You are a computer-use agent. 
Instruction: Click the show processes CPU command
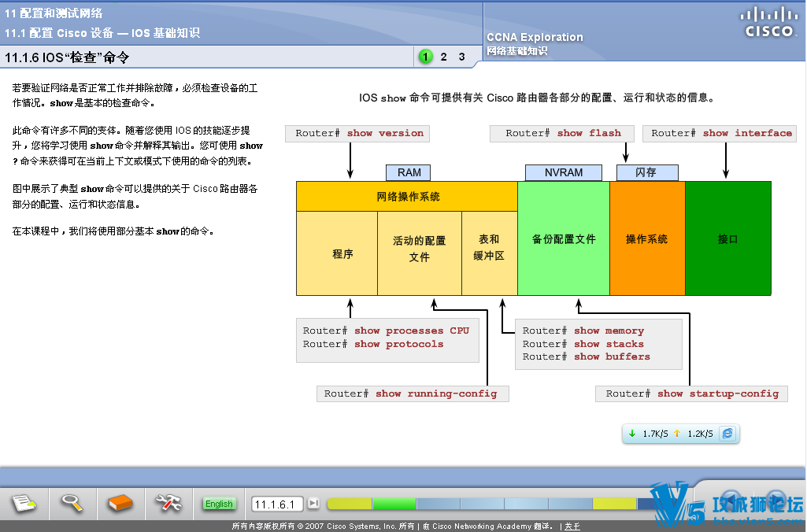[x=386, y=331]
